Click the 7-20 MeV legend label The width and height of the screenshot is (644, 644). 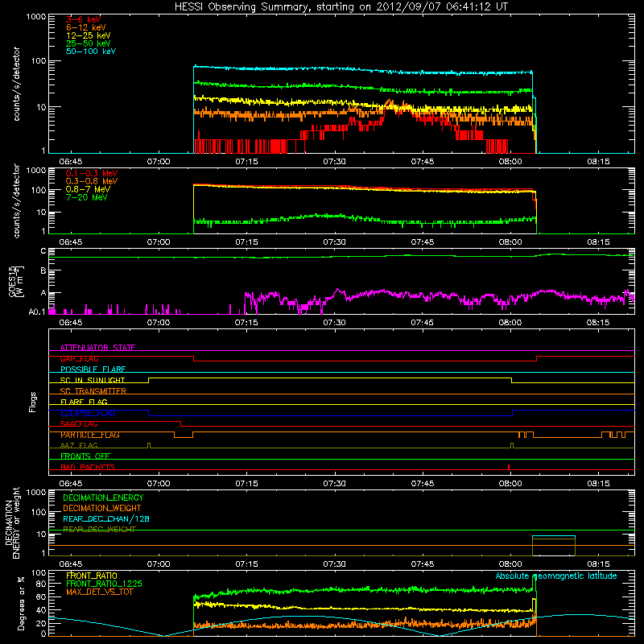point(87,197)
